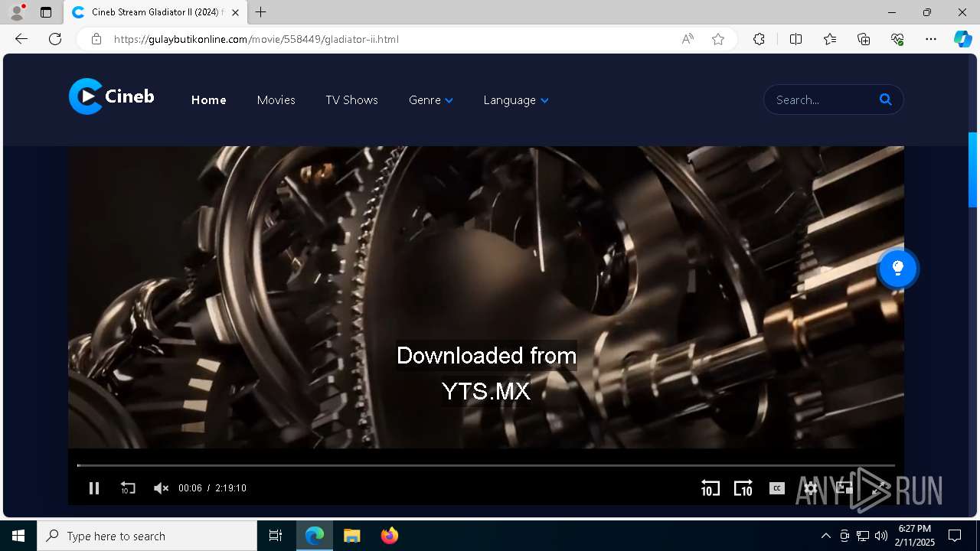Image resolution: width=980 pixels, height=551 pixels.
Task: Click the blue lightbulb floating button
Action: click(x=897, y=269)
